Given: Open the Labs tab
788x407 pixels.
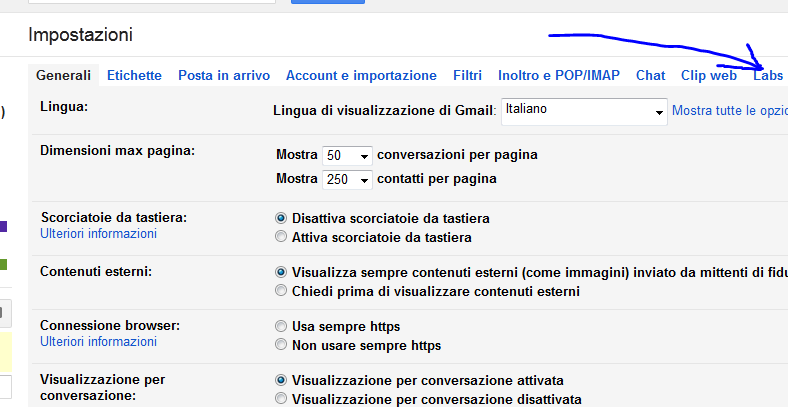Looking at the screenshot, I should pos(768,75).
